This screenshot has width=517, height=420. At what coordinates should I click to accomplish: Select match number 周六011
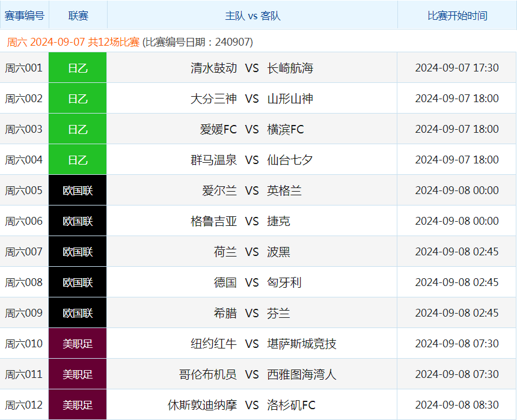click(23, 374)
